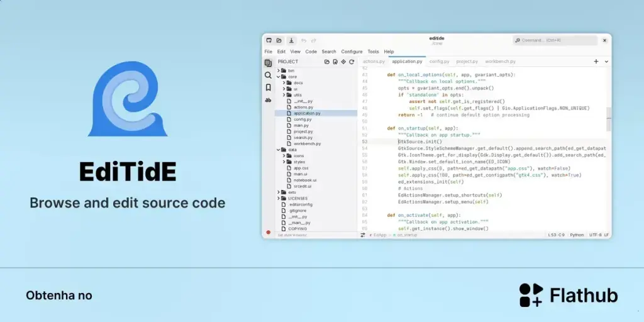Click the EdiTidE wave app logo

(x=127, y=99)
